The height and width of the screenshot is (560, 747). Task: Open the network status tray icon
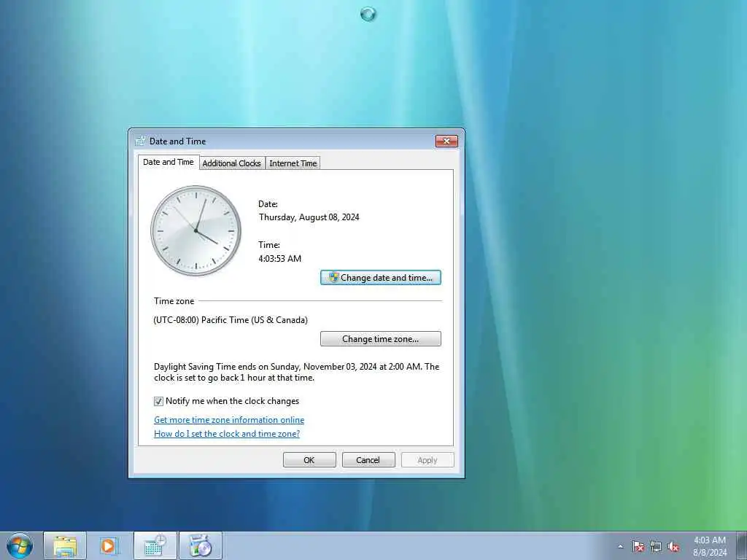[x=656, y=546]
